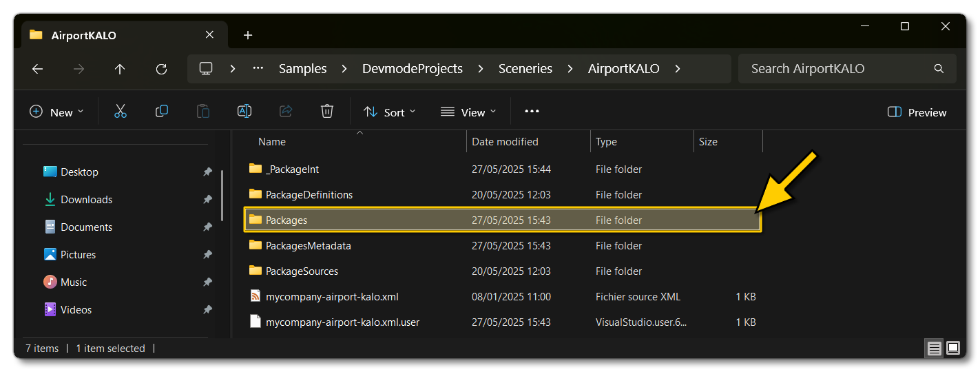
Task: Switch to Large thumbnails view icon
Action: (x=953, y=349)
